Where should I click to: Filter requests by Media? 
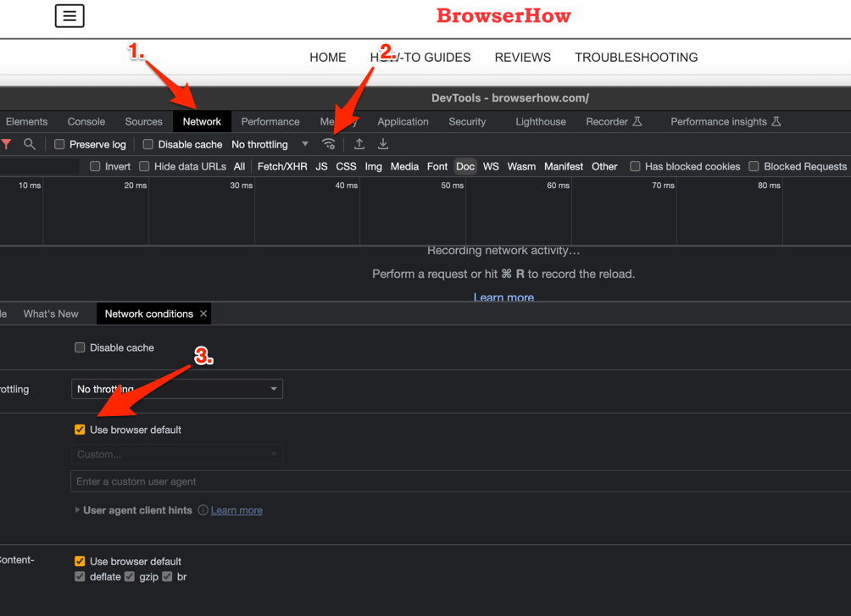pos(404,167)
